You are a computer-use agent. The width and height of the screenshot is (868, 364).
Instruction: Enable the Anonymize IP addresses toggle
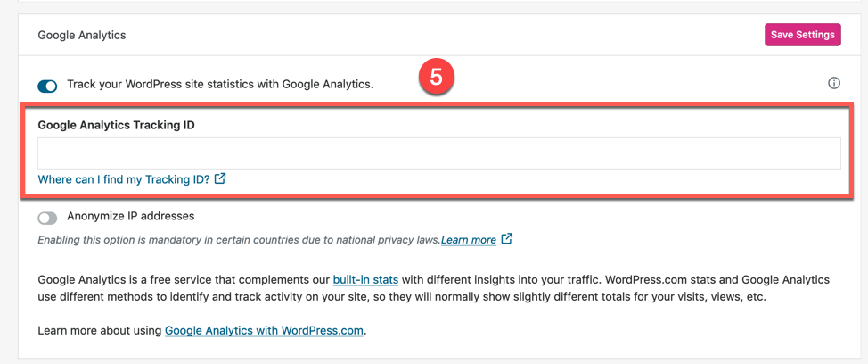pos(47,218)
